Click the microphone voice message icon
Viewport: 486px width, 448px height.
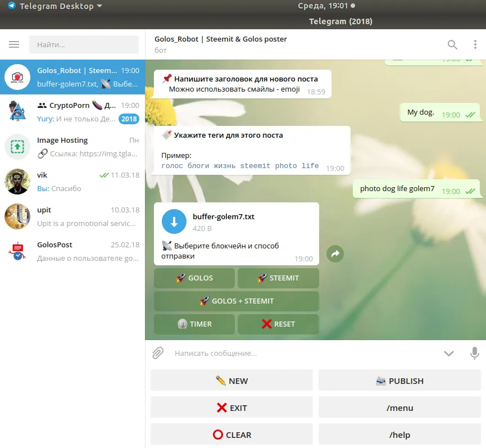pos(474,353)
